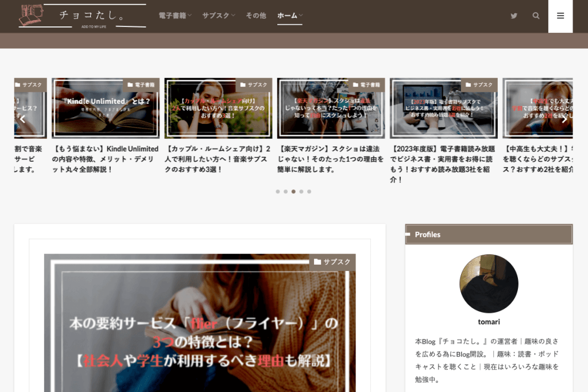The width and height of the screenshot is (588, 392).
Task: Select the fifth carousel pagination dot
Action: [x=310, y=192]
